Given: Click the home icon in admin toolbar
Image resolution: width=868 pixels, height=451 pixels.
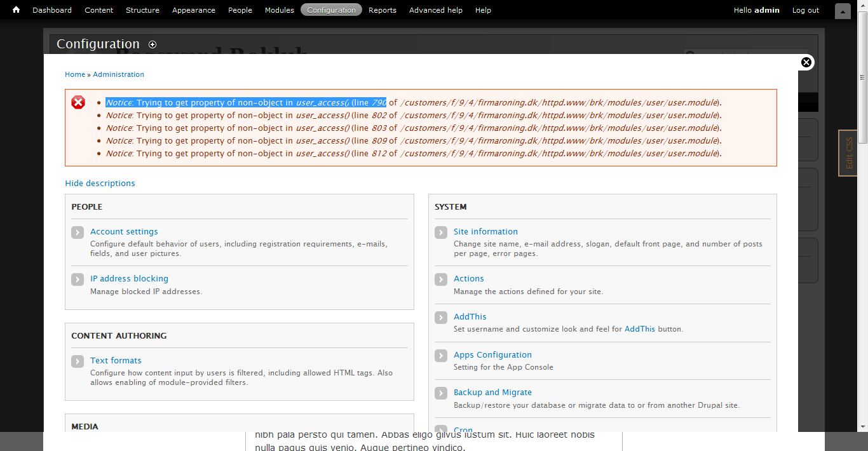Looking at the screenshot, I should pos(17,10).
